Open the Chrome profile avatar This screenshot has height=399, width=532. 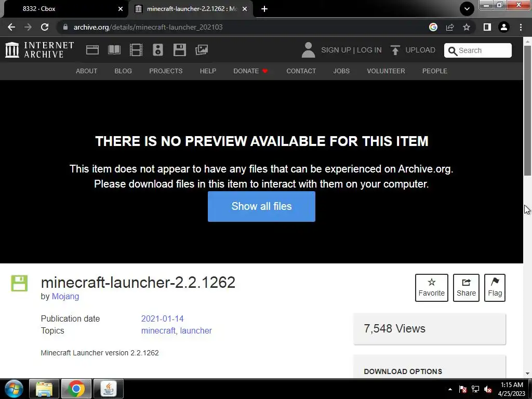point(504,27)
